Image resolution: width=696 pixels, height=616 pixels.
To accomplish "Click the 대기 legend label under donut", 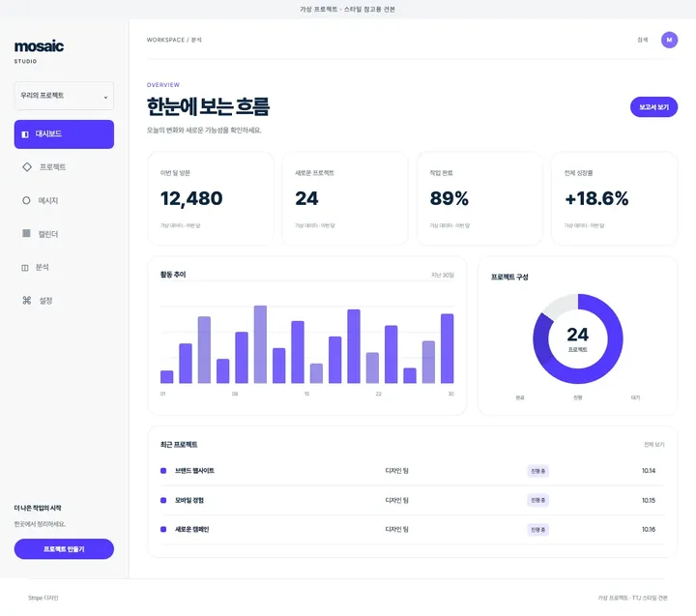I will tap(635, 397).
